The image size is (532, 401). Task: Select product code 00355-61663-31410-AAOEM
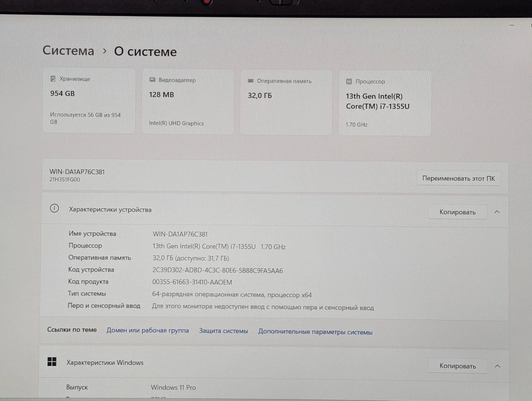click(x=192, y=282)
